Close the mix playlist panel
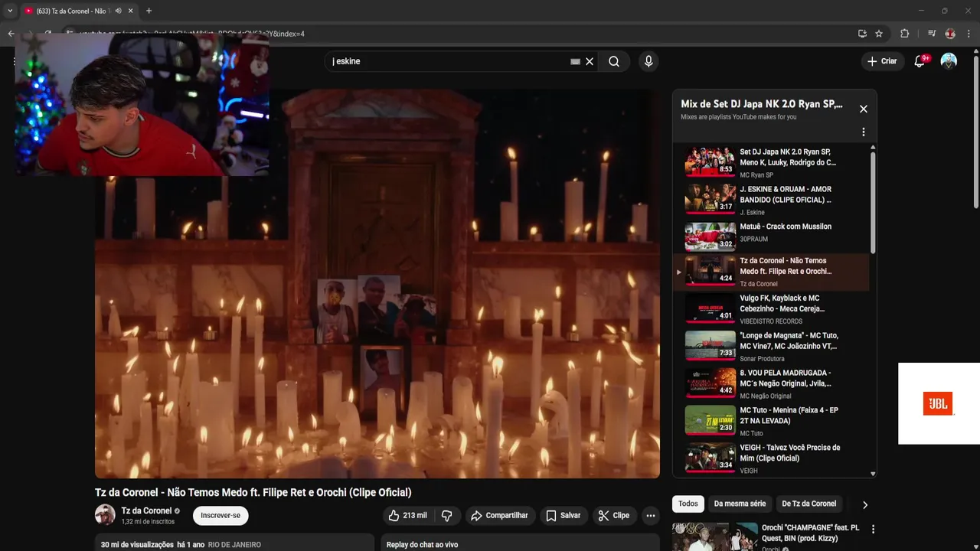The width and height of the screenshot is (980, 551). tap(864, 109)
